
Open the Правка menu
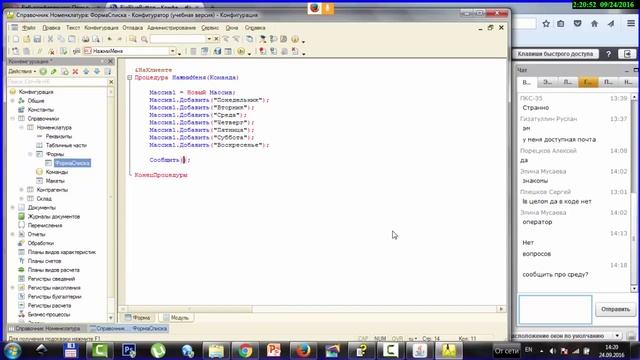[x=51, y=28]
